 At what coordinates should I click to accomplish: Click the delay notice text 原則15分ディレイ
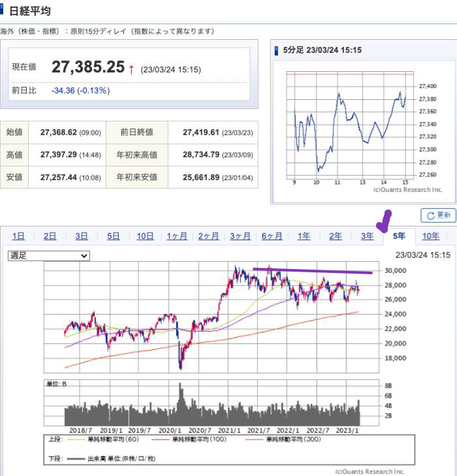98,31
